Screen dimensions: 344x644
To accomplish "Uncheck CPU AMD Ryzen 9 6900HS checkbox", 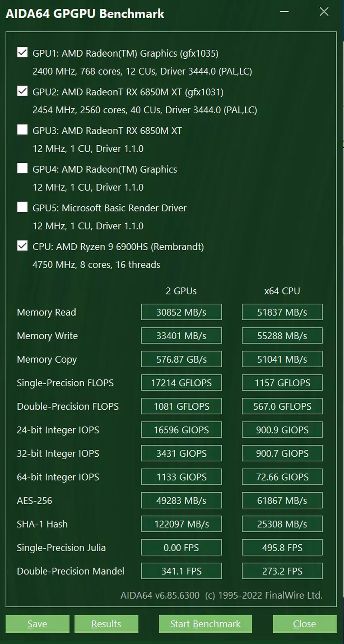I will click(23, 246).
